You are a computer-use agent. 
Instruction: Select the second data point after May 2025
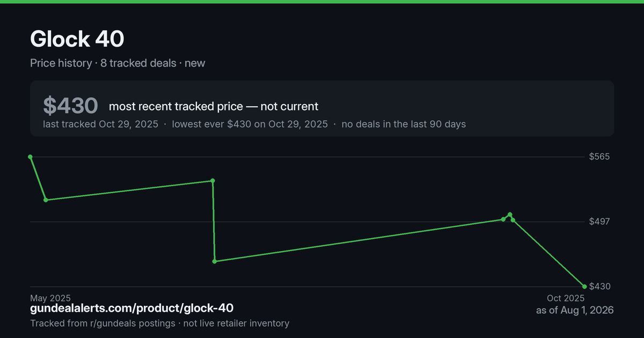(x=46, y=200)
